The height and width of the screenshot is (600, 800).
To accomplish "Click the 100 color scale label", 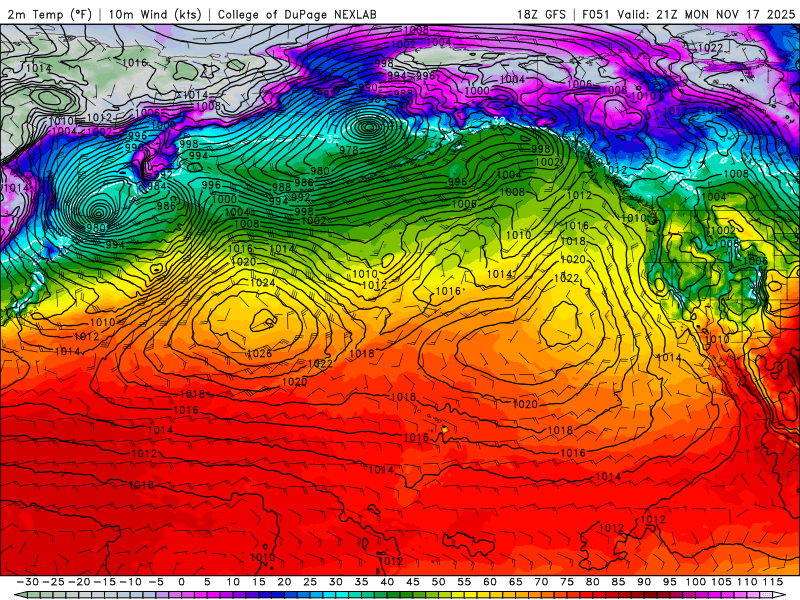I will [695, 582].
